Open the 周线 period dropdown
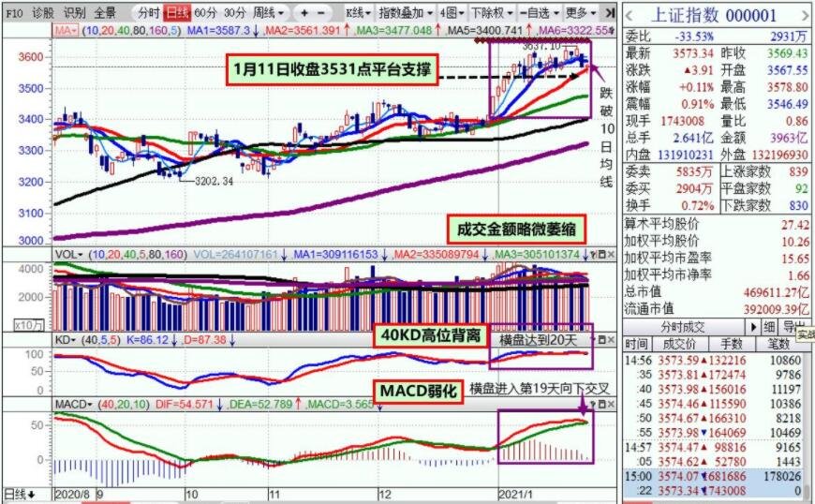Screen dimensions: 815x504 (x=269, y=12)
